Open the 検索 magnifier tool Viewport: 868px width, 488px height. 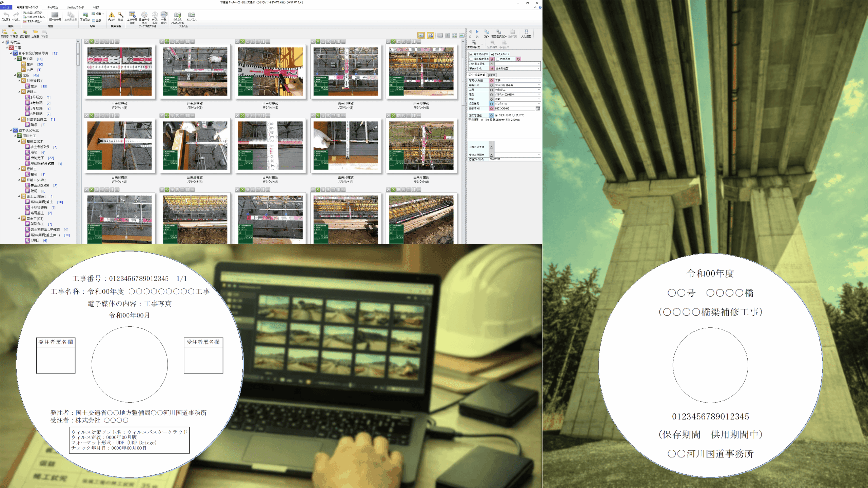[120, 15]
